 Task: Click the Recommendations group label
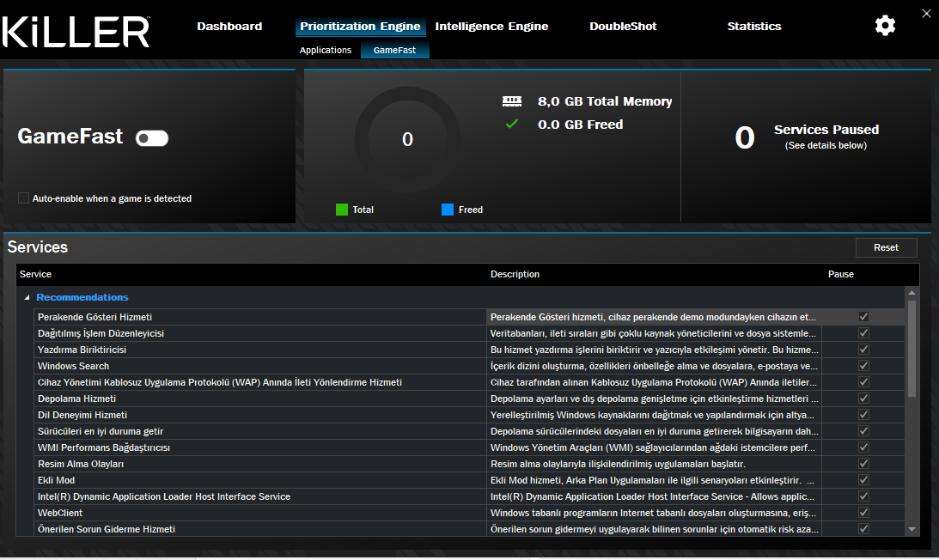82,297
